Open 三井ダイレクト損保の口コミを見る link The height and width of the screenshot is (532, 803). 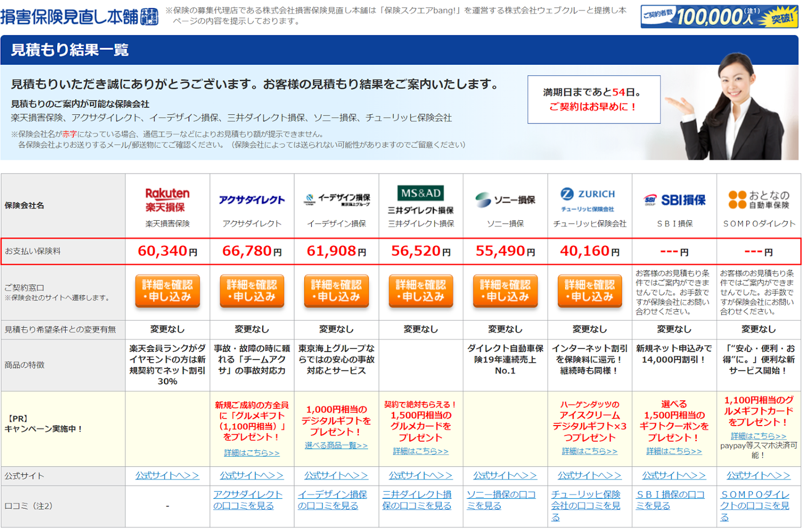click(x=417, y=500)
